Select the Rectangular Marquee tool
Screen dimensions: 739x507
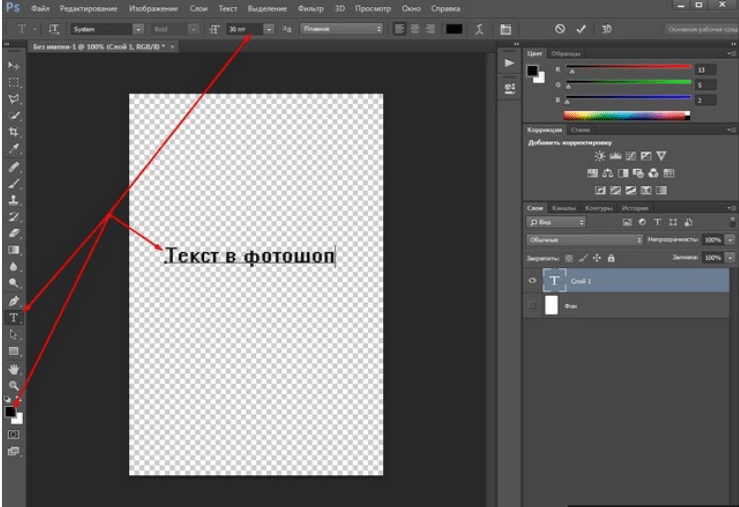coord(14,82)
